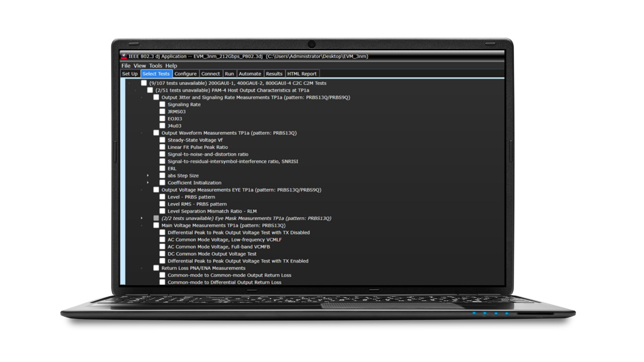Select Output Voltage Measurements EYE TP1a row text
This screenshot has height=362, width=644.
241,189
